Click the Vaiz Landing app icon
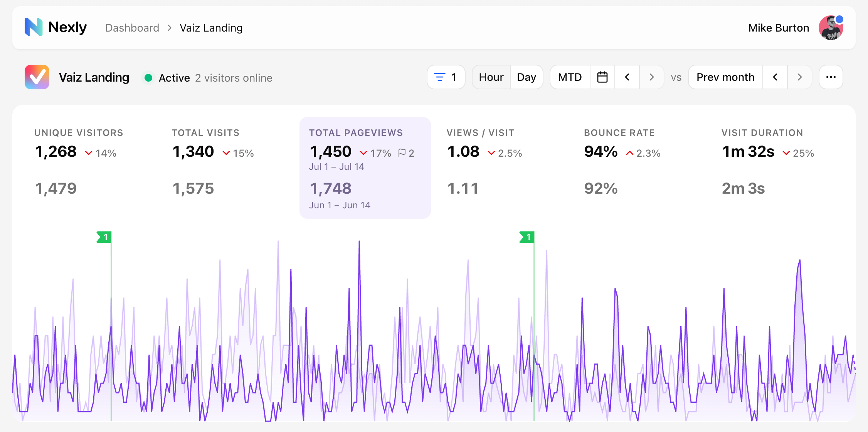The image size is (868, 432). pos(37,77)
